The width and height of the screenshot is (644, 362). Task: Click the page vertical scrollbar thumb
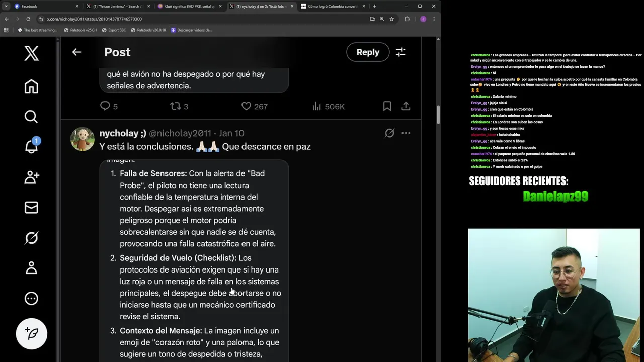pos(438,115)
